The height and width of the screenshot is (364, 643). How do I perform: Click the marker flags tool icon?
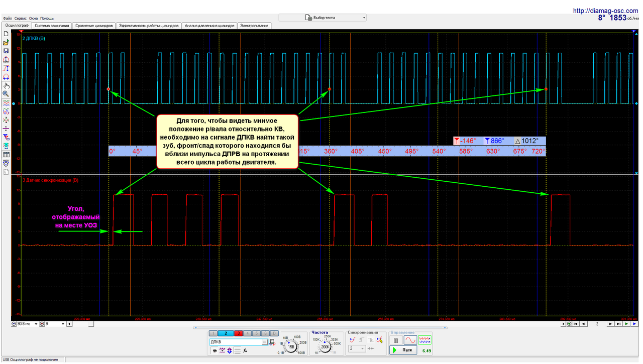[x=5, y=137]
